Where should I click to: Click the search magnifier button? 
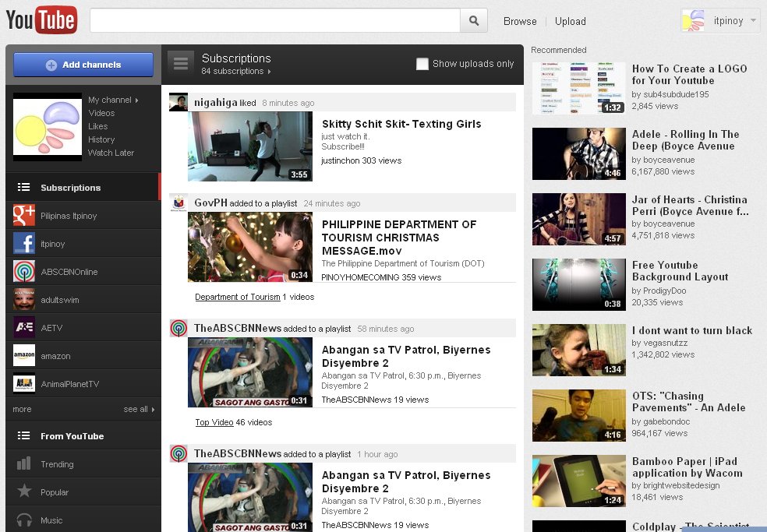point(473,21)
